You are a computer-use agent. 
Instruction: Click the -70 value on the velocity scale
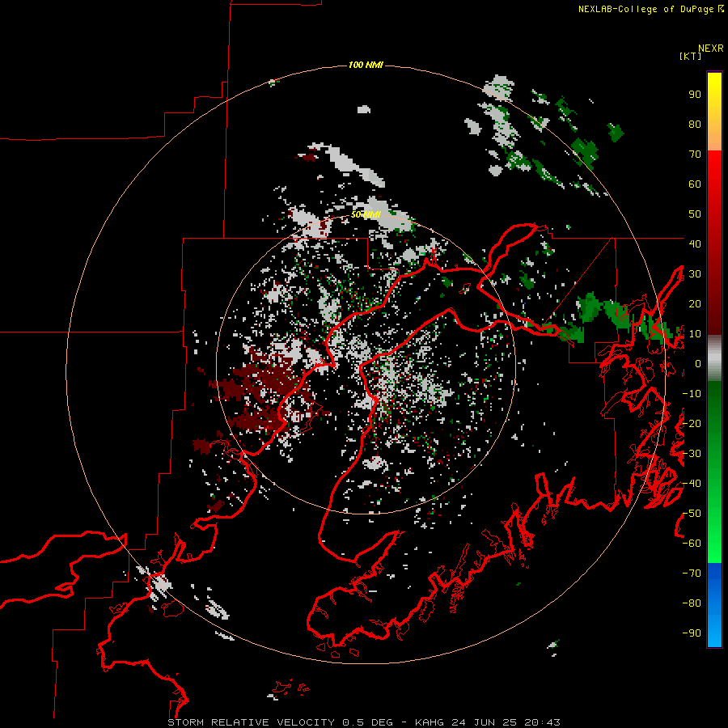(x=692, y=574)
